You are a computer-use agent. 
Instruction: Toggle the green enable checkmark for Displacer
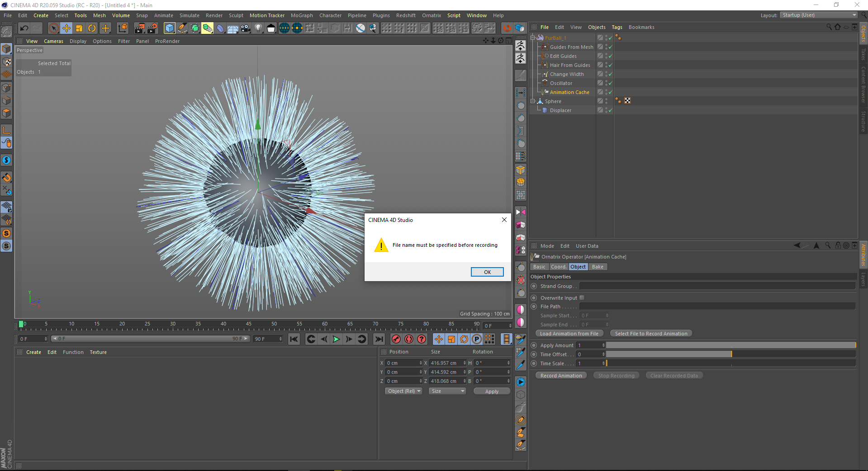point(610,110)
